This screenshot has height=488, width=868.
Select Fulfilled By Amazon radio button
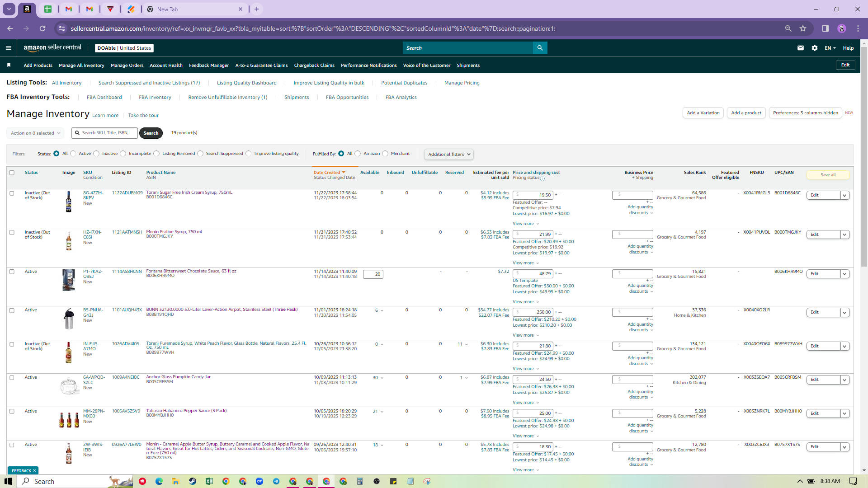358,154
